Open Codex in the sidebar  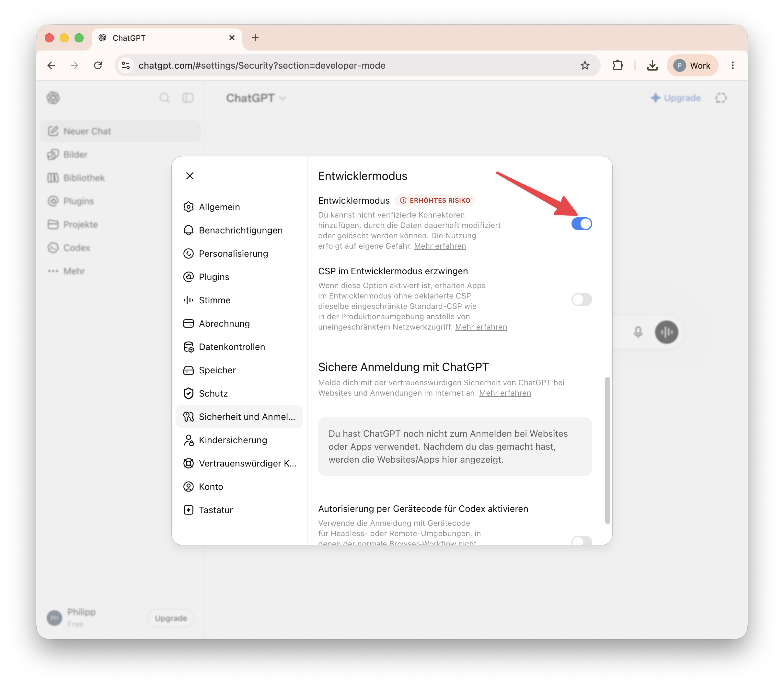click(121, 248)
